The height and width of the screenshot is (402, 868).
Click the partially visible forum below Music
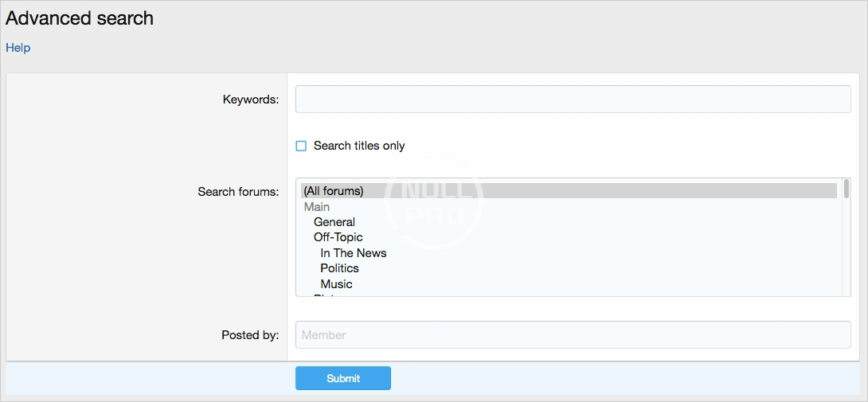[326, 295]
